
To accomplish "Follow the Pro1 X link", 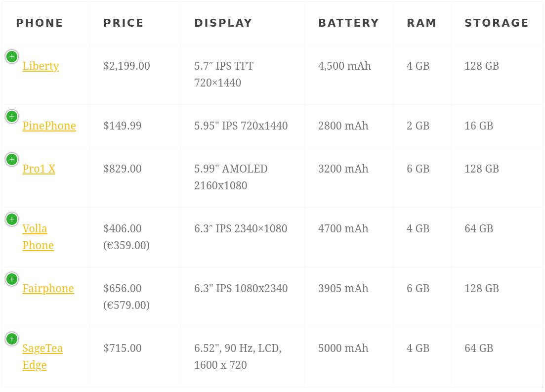I will [39, 169].
